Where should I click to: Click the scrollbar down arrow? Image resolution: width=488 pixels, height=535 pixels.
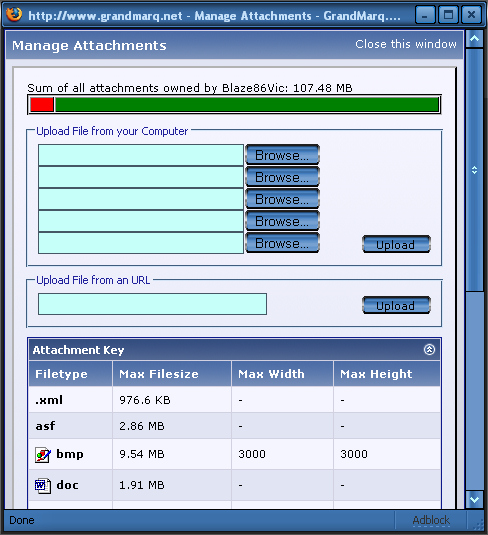coord(474,500)
